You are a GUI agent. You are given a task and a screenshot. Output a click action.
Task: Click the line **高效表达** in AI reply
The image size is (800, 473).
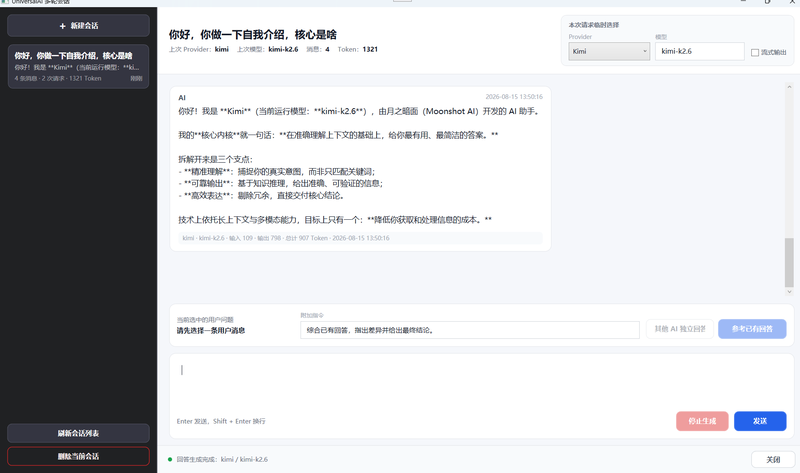(262, 195)
